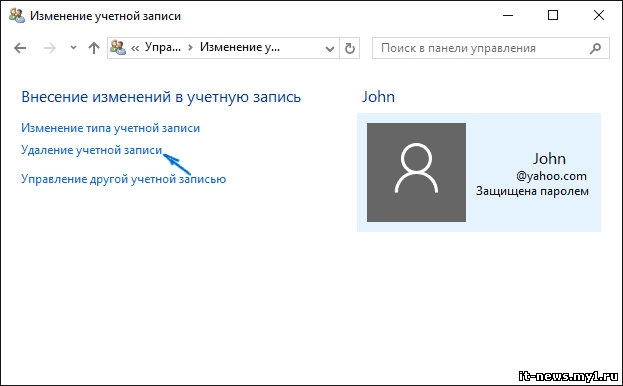This screenshot has width=623, height=386.
Task: Focus the Поиск в панели управления field
Action: click(x=491, y=48)
